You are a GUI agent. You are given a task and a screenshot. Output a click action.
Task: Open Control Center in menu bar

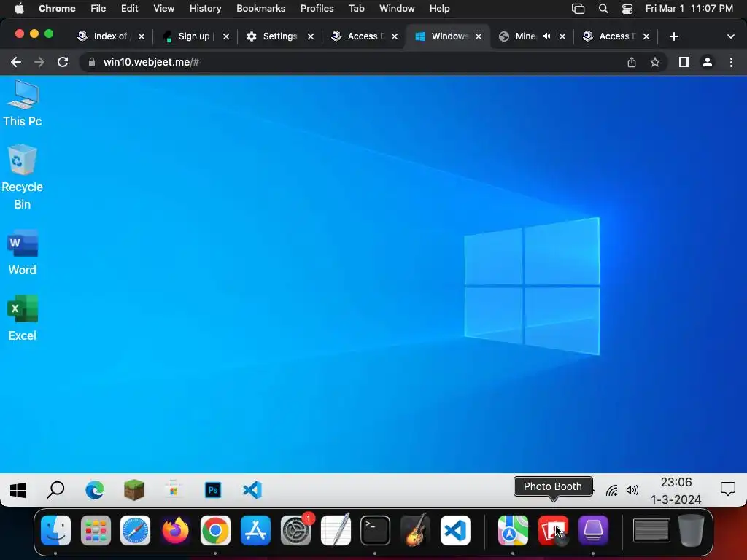click(x=627, y=8)
